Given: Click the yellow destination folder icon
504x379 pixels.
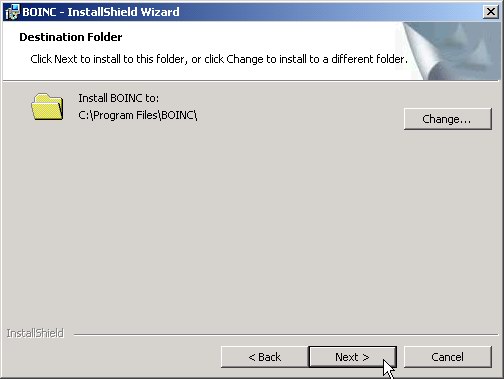Looking at the screenshot, I should click(x=47, y=107).
